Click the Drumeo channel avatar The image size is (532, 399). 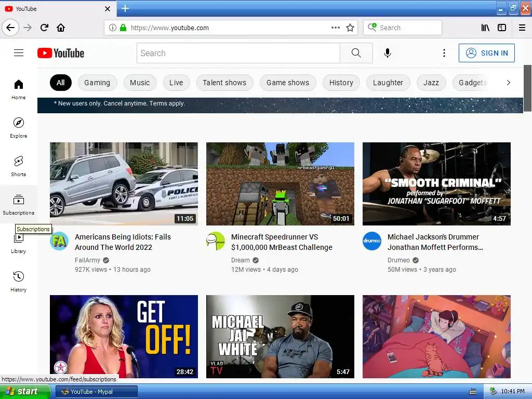point(372,241)
